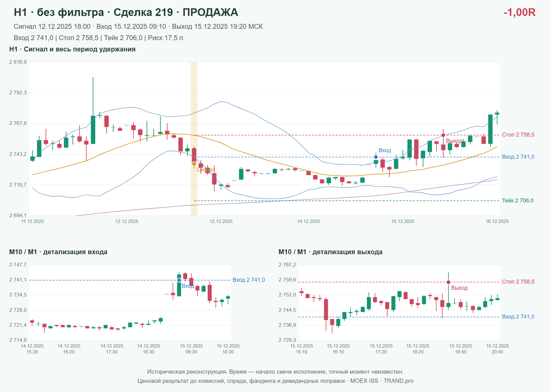551x392 pixels.
Task: Click the 2 729,3 value on exit detail axis
Action: (287, 340)
